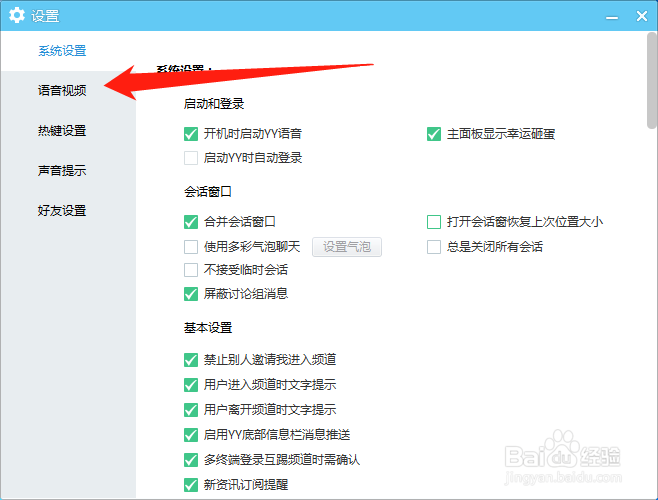This screenshot has height=500, width=658.
Task: Uncheck 禁止别人邀请我进入频道
Action: point(191,360)
